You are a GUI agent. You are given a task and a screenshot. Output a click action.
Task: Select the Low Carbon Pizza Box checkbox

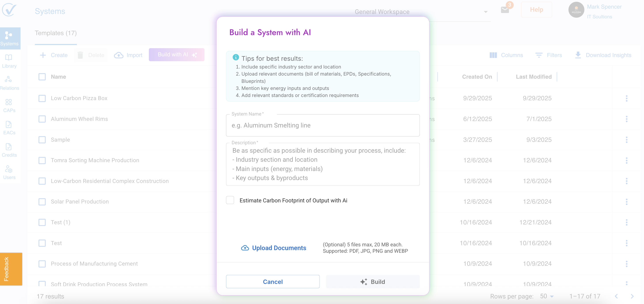pos(42,98)
